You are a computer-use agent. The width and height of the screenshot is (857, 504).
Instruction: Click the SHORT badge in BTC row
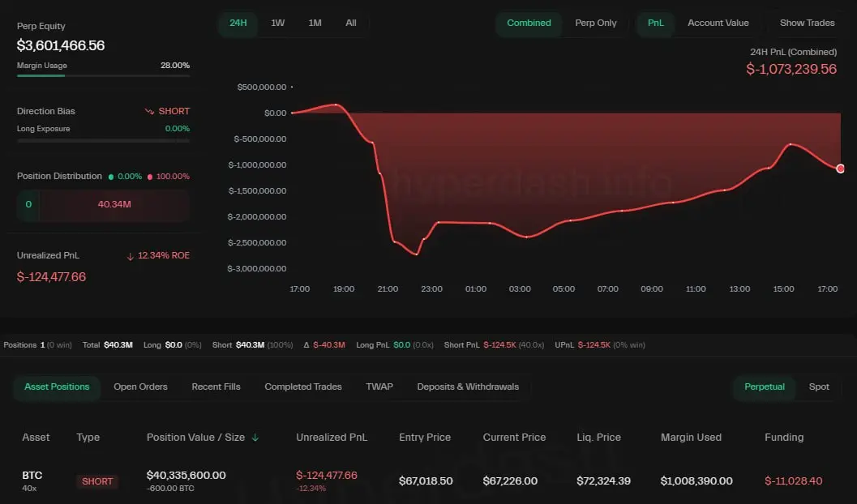point(97,481)
